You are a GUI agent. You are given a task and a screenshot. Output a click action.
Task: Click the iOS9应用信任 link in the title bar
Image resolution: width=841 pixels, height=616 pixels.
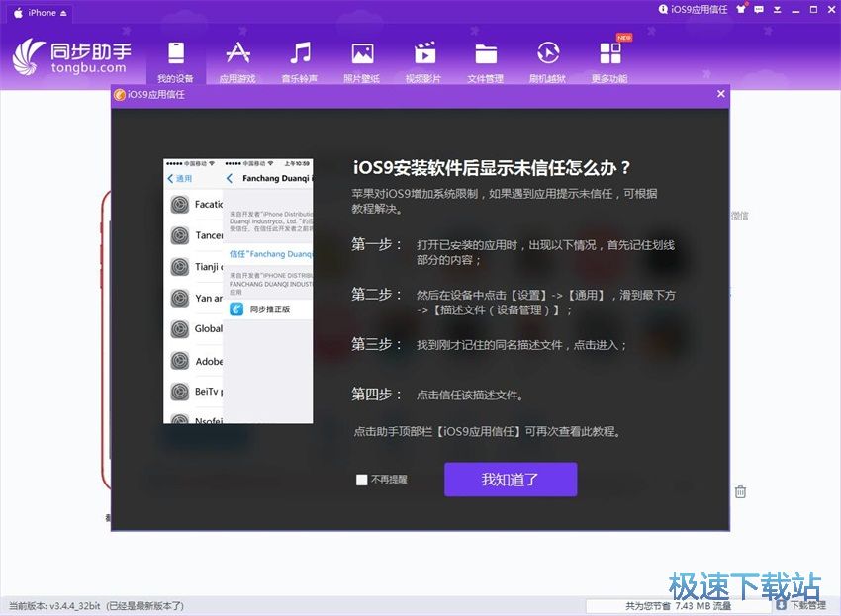[693, 9]
